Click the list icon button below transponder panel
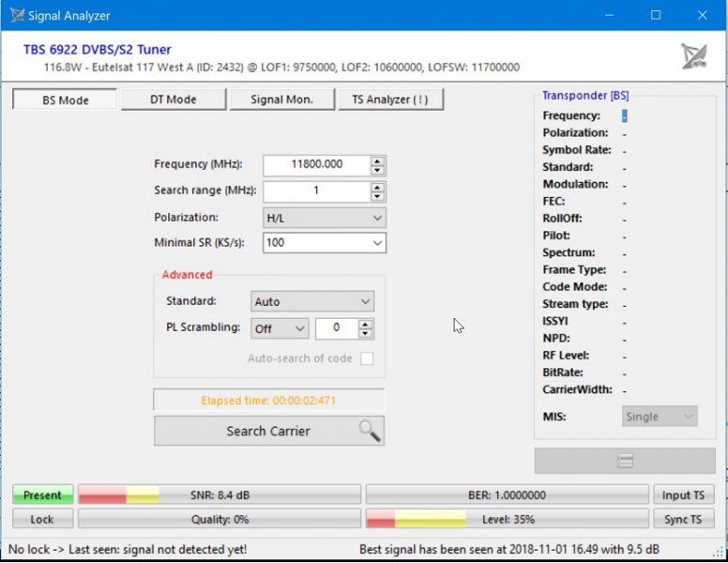This screenshot has width=728, height=563. click(625, 461)
